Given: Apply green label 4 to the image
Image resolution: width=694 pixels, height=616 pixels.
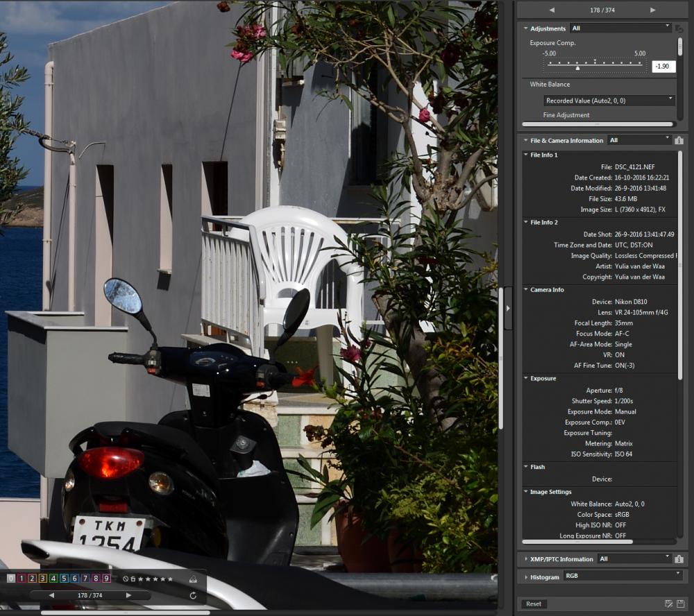Looking at the screenshot, I should click(53, 579).
